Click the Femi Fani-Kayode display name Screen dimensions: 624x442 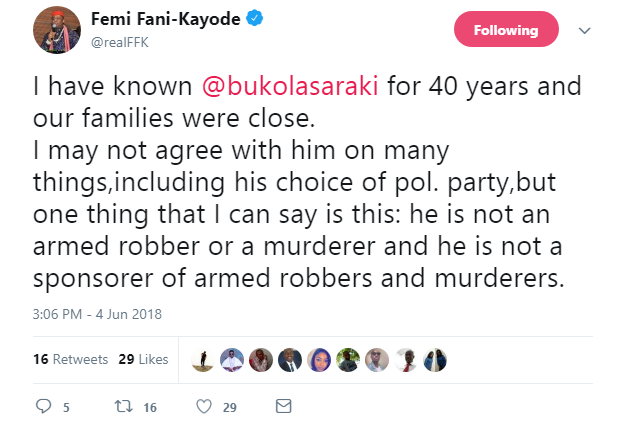[x=158, y=20]
